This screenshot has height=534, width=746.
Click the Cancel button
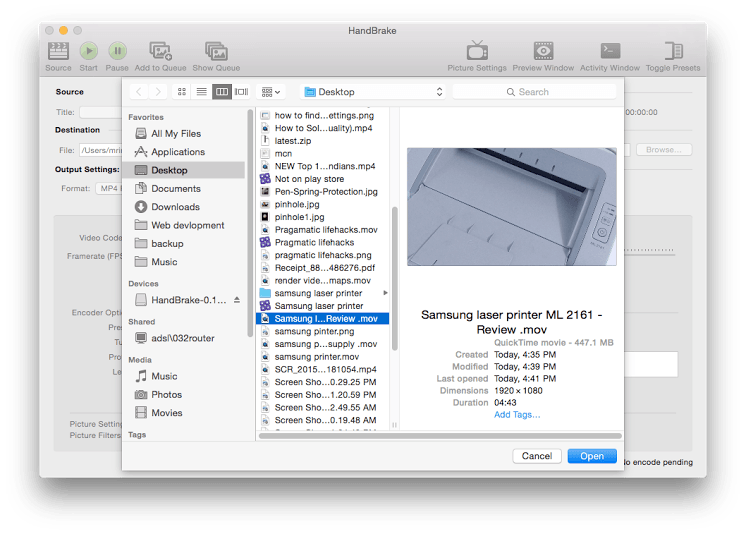click(x=537, y=456)
